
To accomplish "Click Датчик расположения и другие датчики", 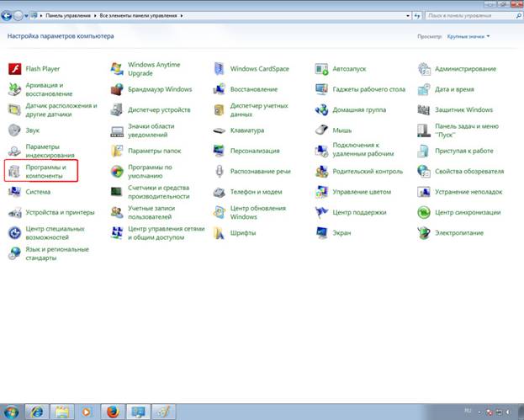I will point(61,109).
